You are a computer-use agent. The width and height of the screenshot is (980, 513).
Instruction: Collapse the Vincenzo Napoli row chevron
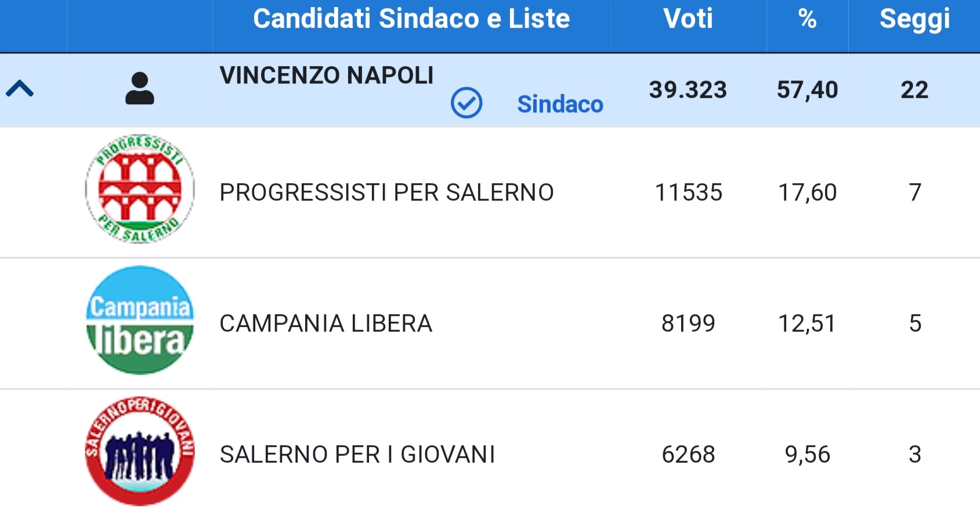(20, 89)
